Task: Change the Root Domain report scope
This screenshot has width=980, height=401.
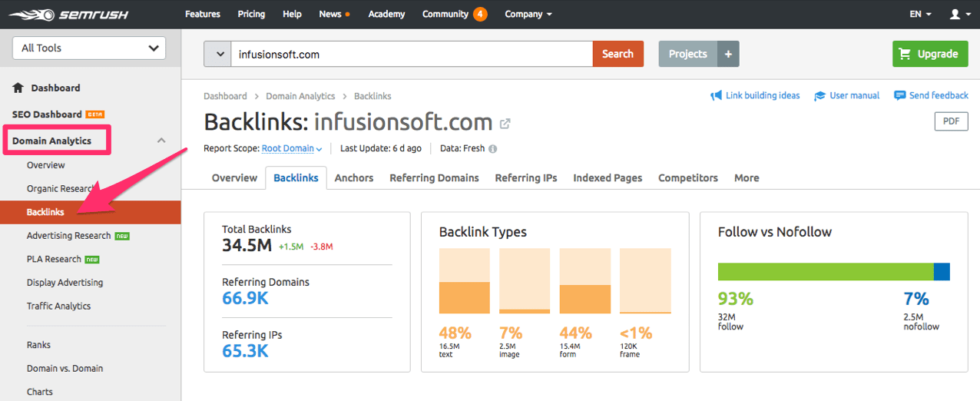Action: (292, 148)
